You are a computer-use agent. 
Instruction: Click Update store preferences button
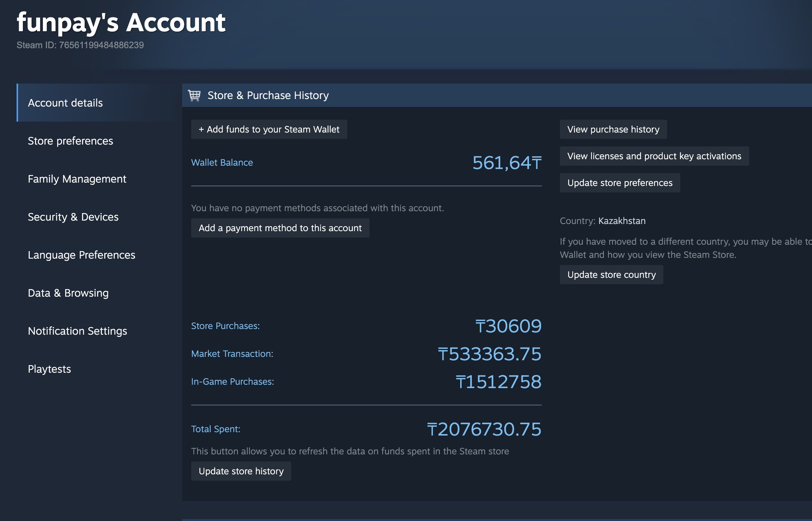pyautogui.click(x=620, y=183)
